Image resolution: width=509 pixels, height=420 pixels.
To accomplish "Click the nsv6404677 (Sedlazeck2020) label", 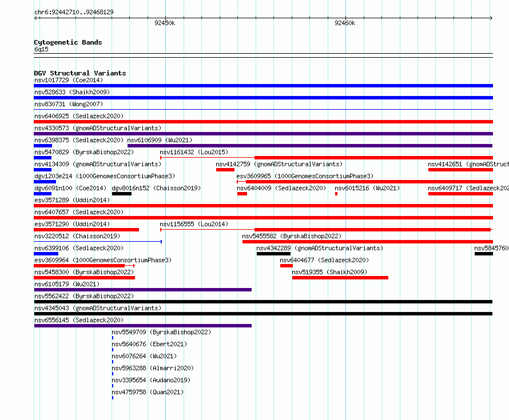I will pos(324,260).
